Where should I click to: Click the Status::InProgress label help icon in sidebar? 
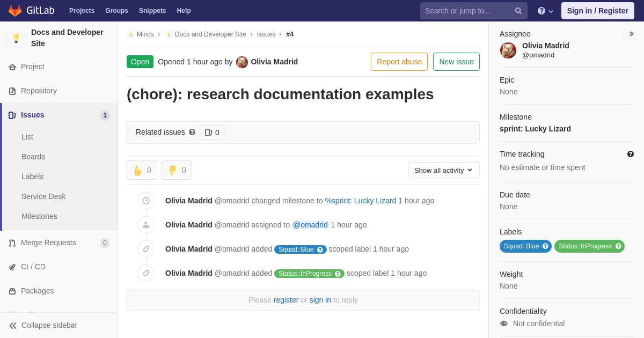618,246
